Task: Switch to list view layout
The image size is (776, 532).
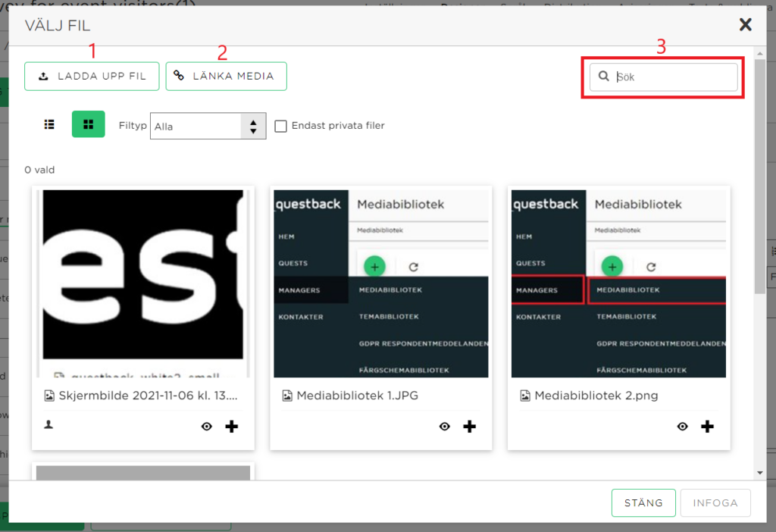Action: pyautogui.click(x=49, y=124)
